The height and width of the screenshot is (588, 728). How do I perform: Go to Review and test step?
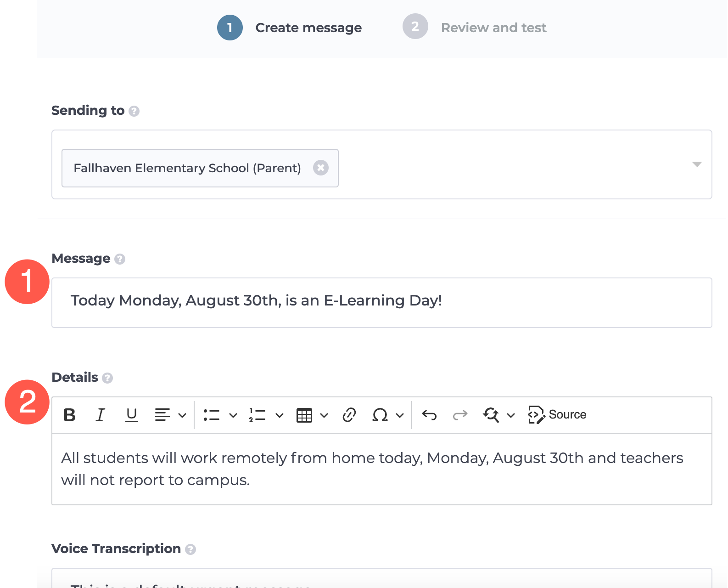(x=493, y=28)
